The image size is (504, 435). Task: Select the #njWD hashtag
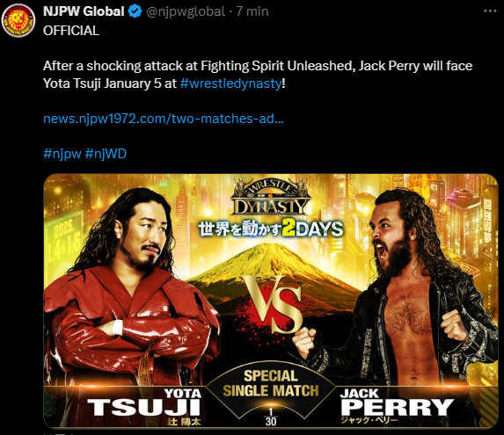pos(106,154)
